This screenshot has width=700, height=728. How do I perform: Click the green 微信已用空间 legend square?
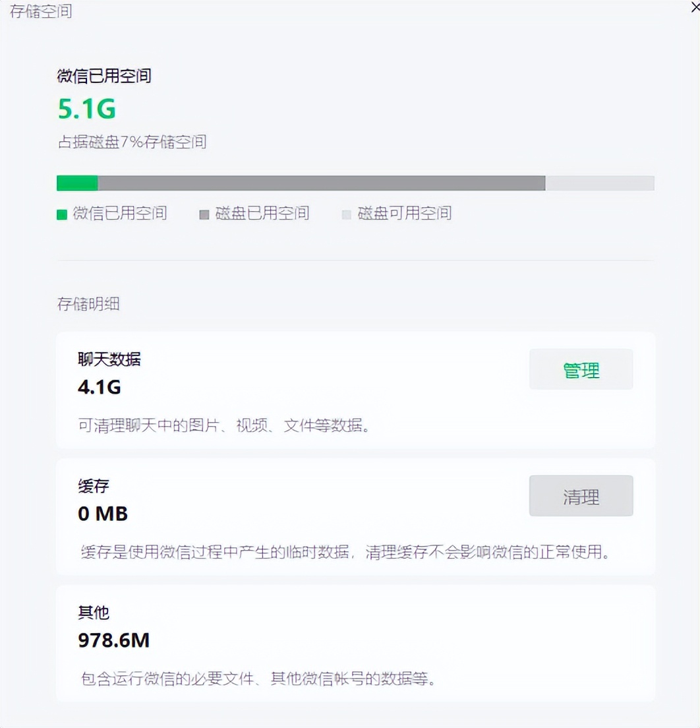62,214
